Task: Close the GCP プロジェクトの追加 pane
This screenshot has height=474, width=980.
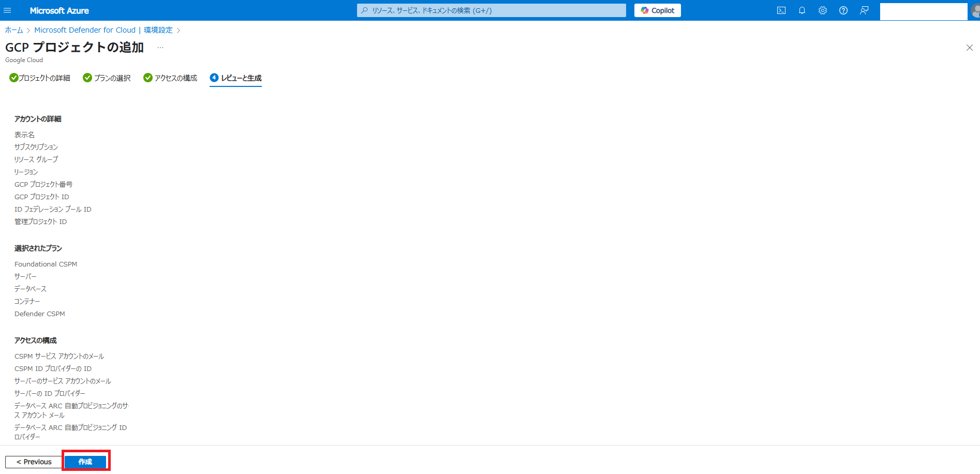Action: [970, 48]
